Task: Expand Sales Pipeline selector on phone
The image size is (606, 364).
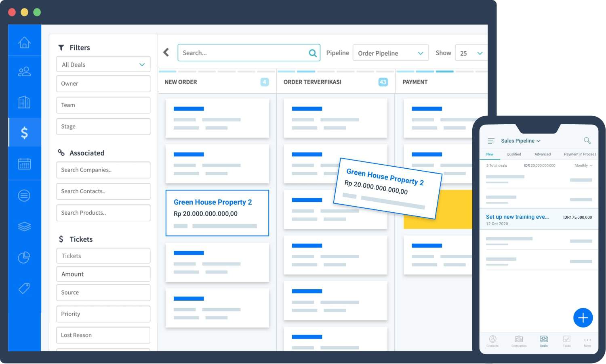Action: (521, 141)
